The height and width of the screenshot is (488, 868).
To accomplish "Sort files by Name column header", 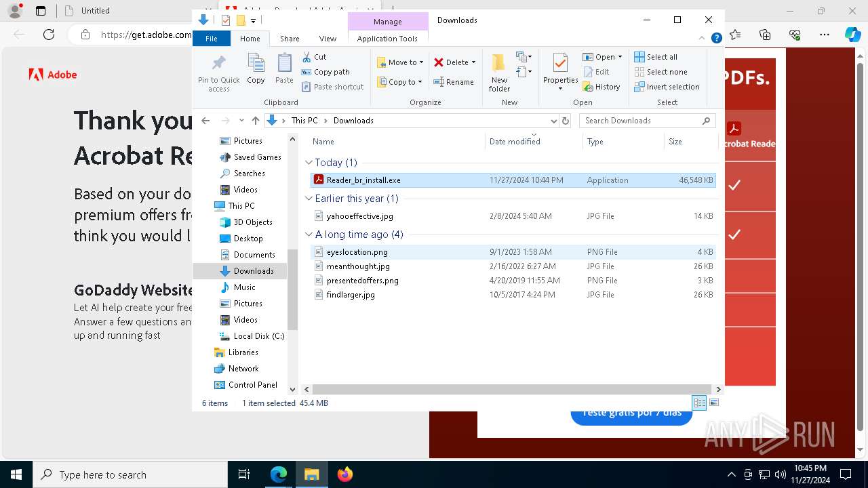I will click(x=397, y=142).
